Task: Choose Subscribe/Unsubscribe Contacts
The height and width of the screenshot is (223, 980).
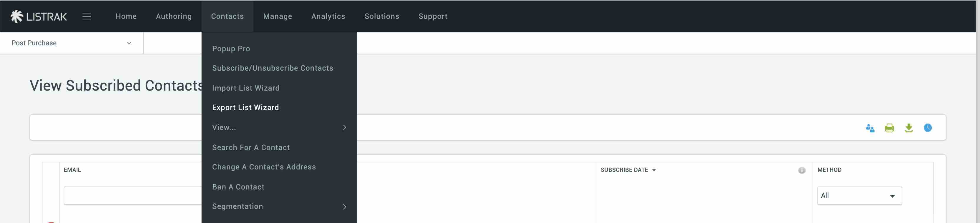Action: pos(273,68)
